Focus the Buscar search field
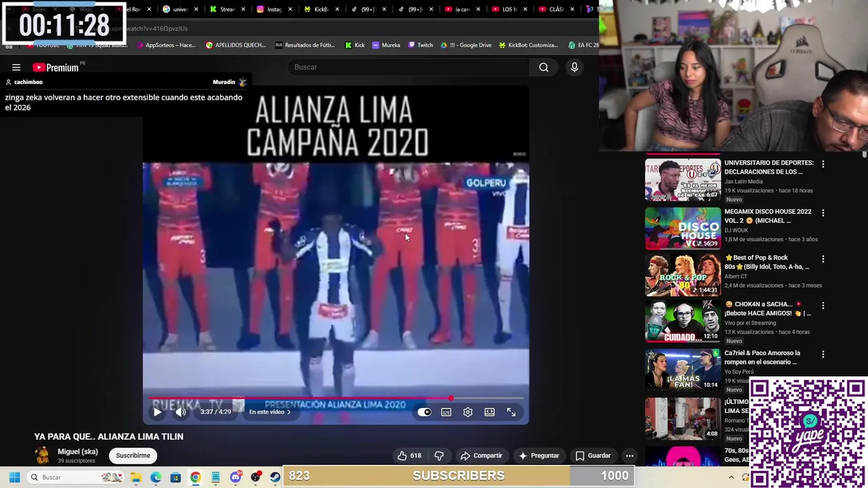Screen dimensions: 868x488 click(409, 67)
